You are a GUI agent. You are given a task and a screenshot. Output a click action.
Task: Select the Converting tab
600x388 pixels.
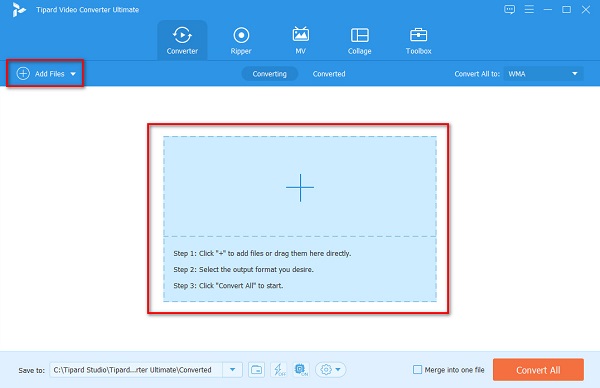[x=269, y=74]
